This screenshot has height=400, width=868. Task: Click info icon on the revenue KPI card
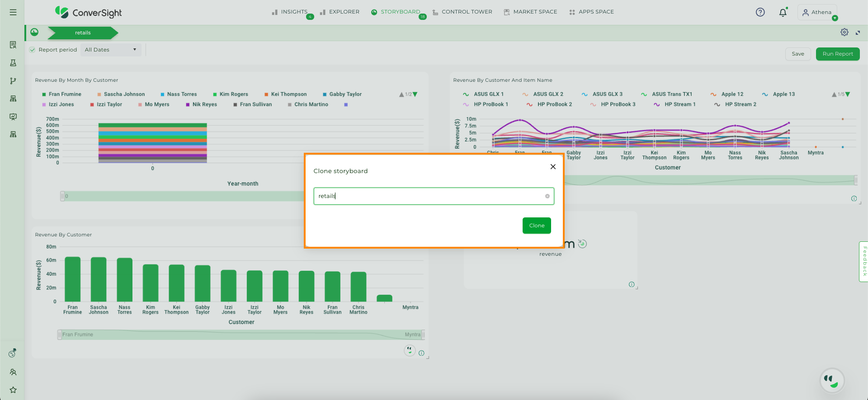coord(632,284)
